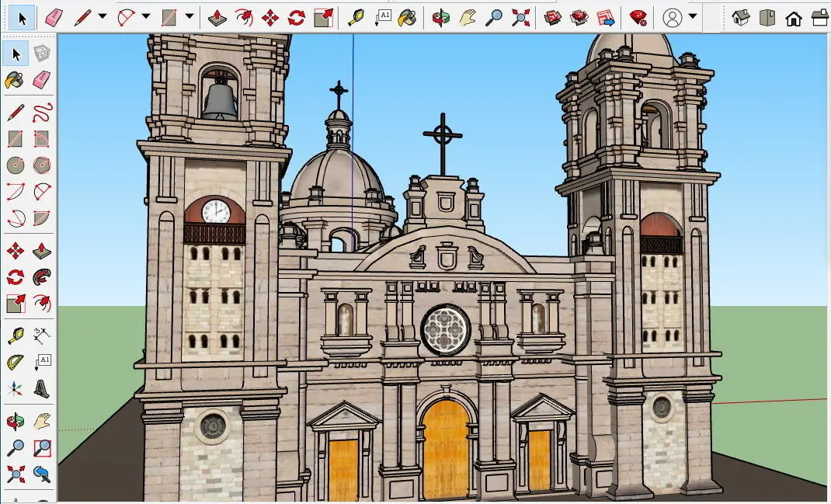Choose the Circle tool
This screenshot has width=831, height=504.
point(16,165)
